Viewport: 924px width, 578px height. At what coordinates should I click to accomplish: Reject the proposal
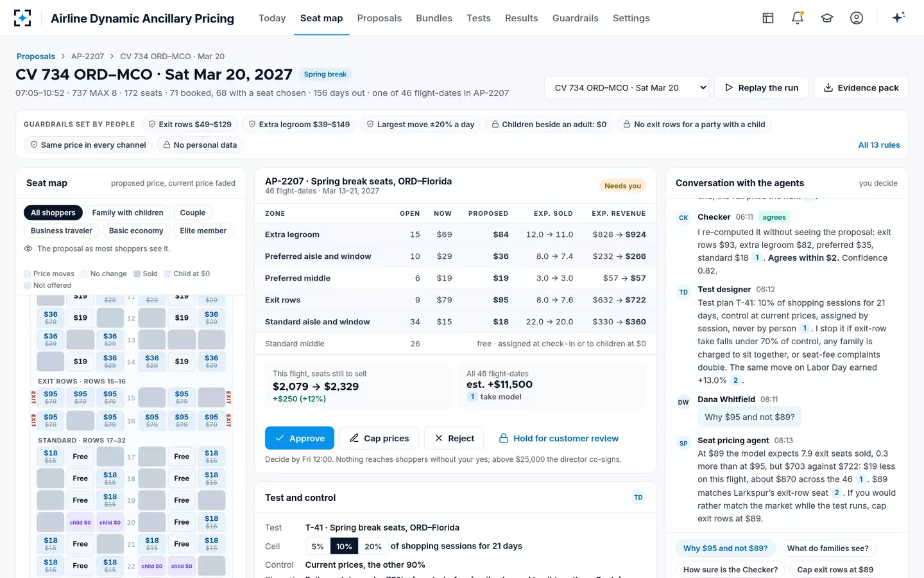pos(454,438)
